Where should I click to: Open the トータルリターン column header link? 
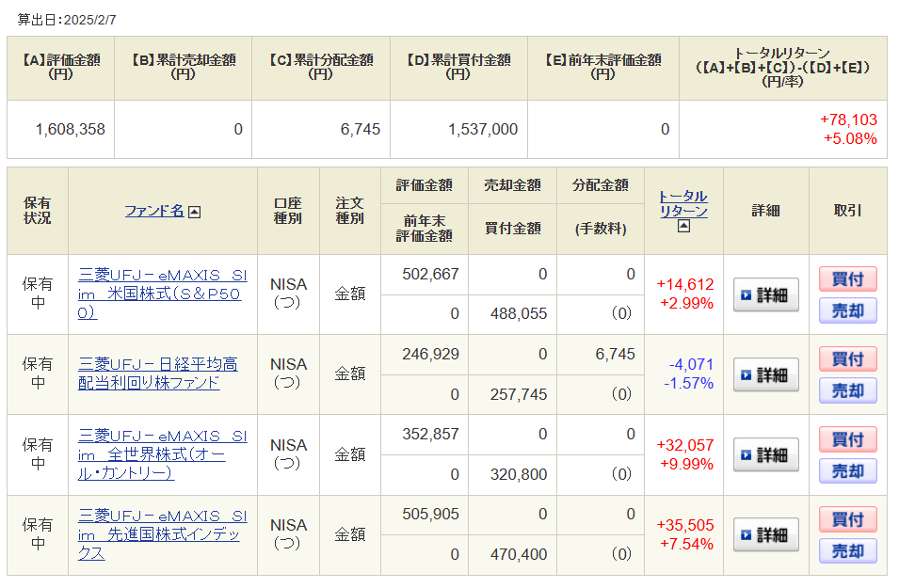[683, 203]
